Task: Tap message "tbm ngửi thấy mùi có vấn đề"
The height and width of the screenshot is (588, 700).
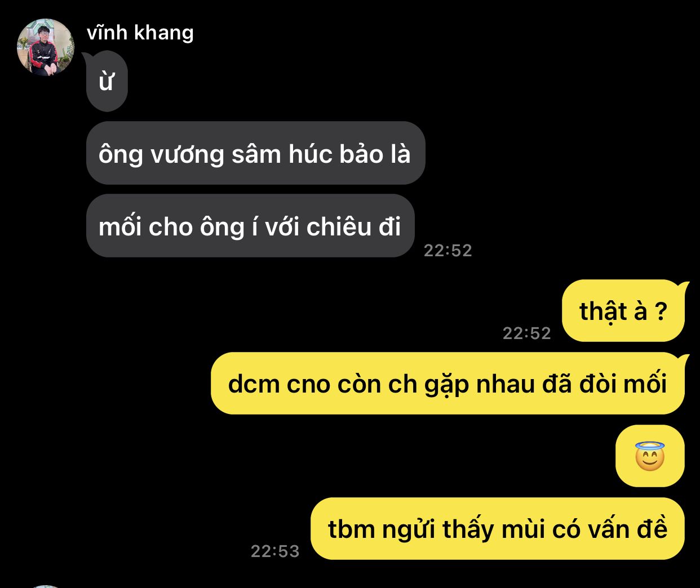Action: (498, 529)
